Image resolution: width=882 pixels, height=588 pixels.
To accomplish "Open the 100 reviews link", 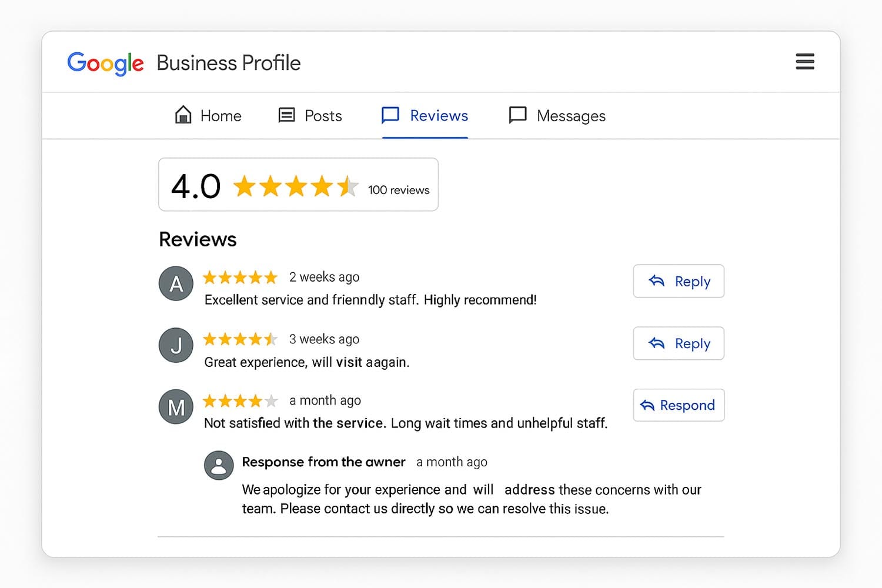I will tap(399, 189).
